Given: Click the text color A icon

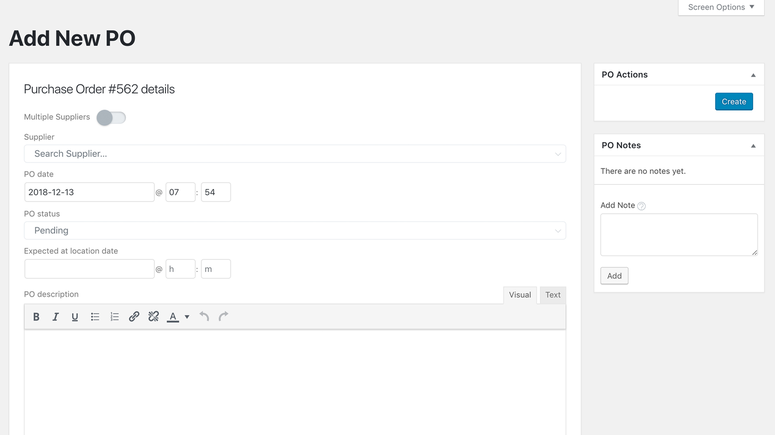Looking at the screenshot, I should click(x=173, y=317).
